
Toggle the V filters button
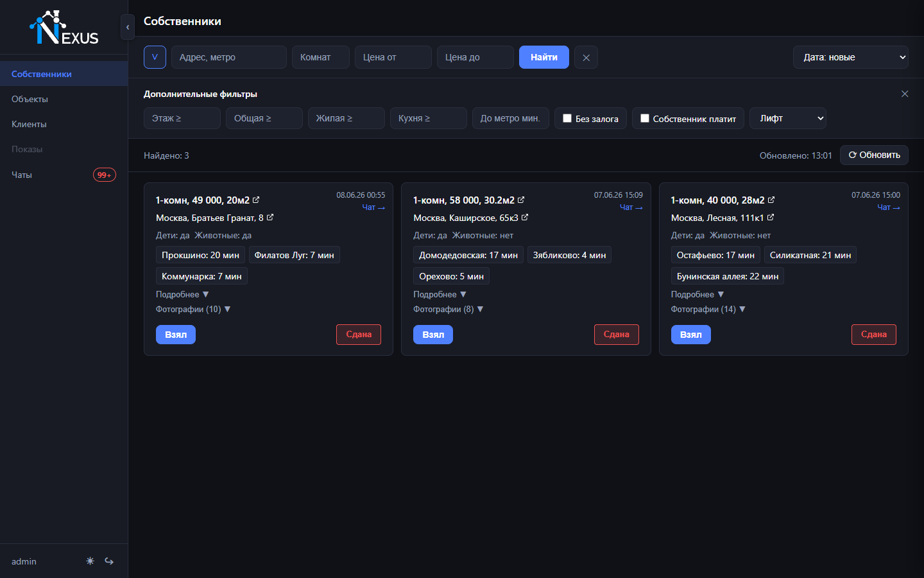[155, 57]
